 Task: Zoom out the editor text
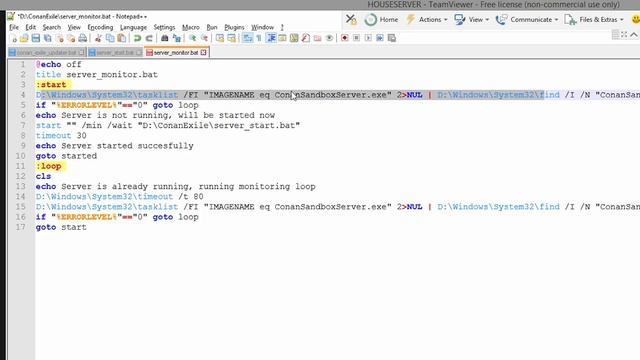click(204, 38)
